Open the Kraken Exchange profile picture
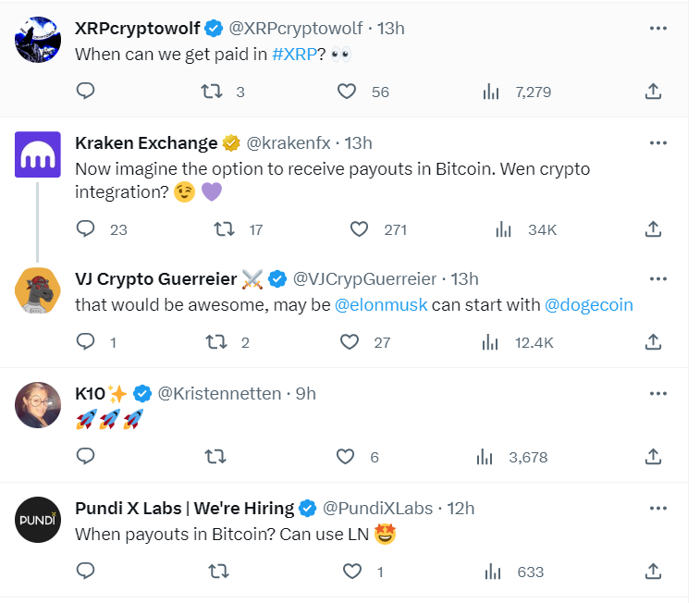The width and height of the screenshot is (700, 603). pos(38,154)
